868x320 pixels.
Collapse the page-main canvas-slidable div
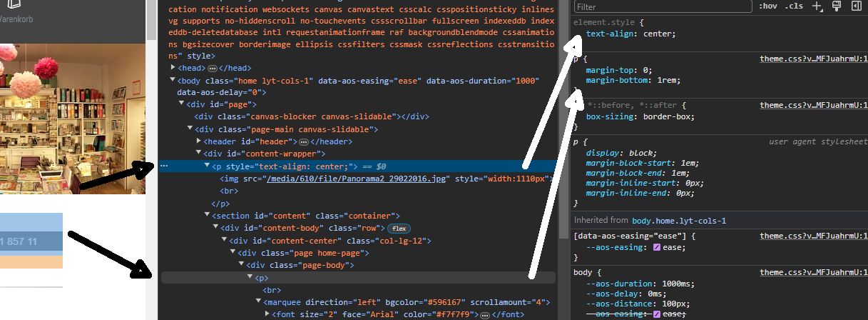pyautogui.click(x=190, y=129)
